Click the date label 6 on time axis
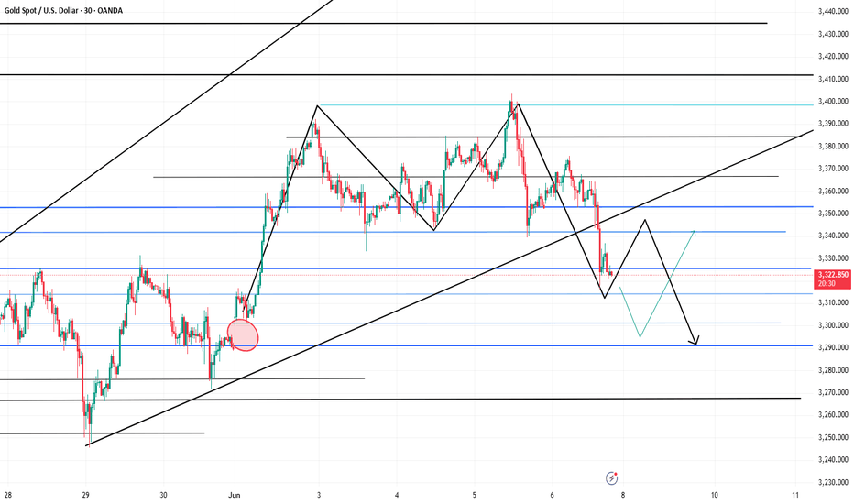854x504 pixels. pyautogui.click(x=553, y=495)
